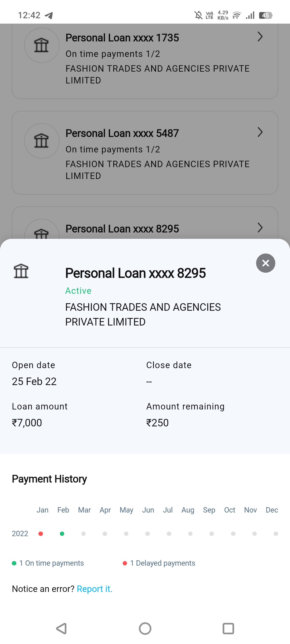Click the Report it link
The height and width of the screenshot is (644, 290).
(x=95, y=589)
